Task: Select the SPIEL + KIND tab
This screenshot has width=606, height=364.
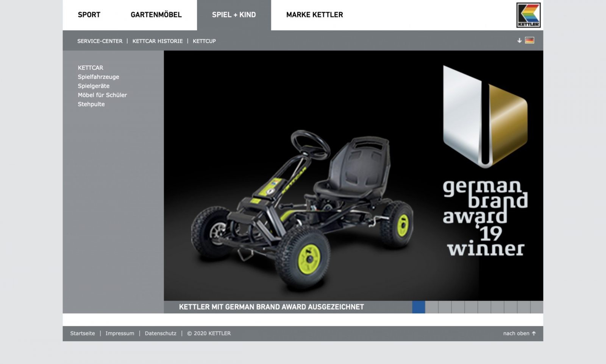Action: [x=234, y=15]
